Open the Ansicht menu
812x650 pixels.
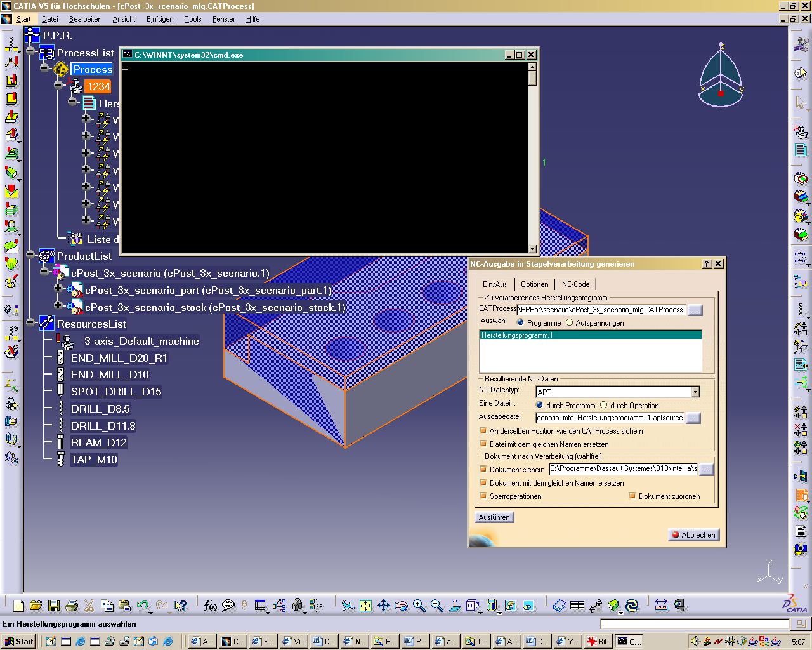coord(124,19)
